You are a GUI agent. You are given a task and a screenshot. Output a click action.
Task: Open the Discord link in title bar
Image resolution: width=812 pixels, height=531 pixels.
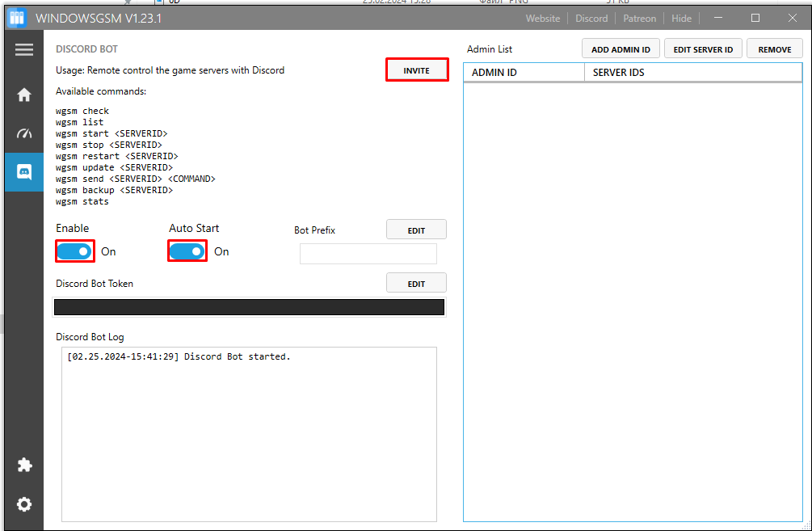click(x=591, y=19)
